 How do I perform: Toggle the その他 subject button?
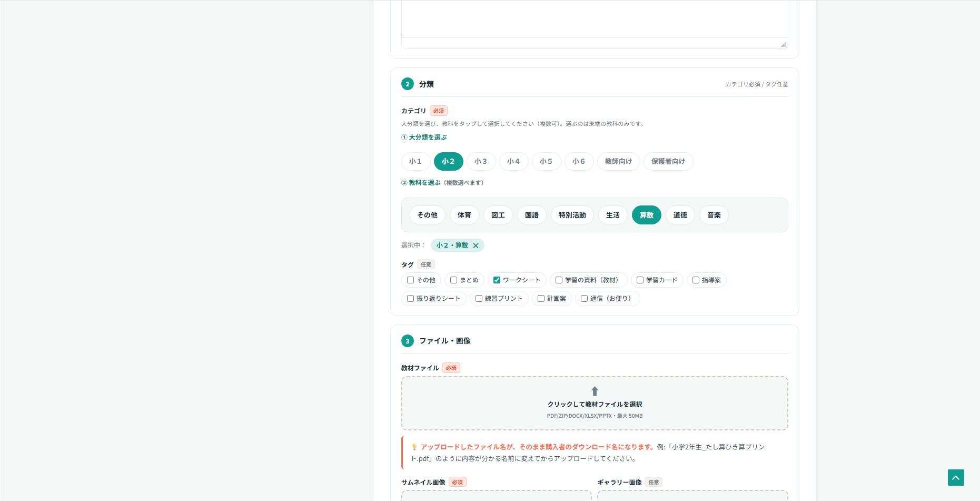(427, 215)
